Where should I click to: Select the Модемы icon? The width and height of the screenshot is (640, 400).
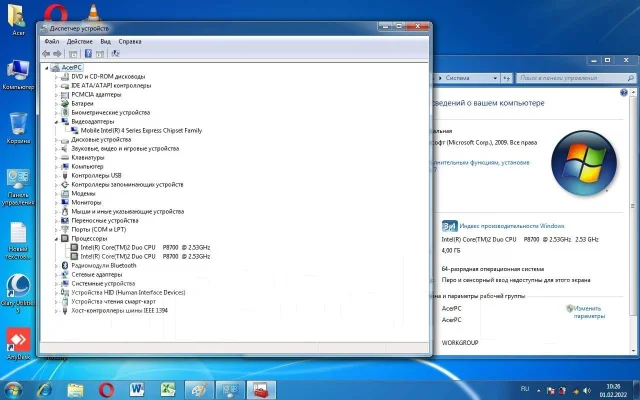pyautogui.click(x=64, y=193)
